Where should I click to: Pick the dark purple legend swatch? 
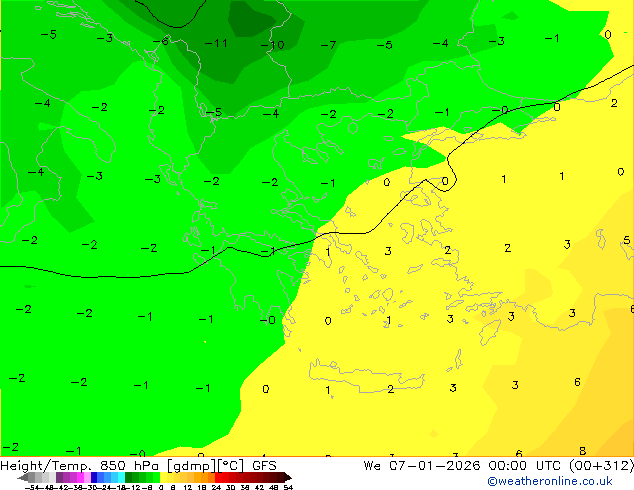(x=59, y=477)
